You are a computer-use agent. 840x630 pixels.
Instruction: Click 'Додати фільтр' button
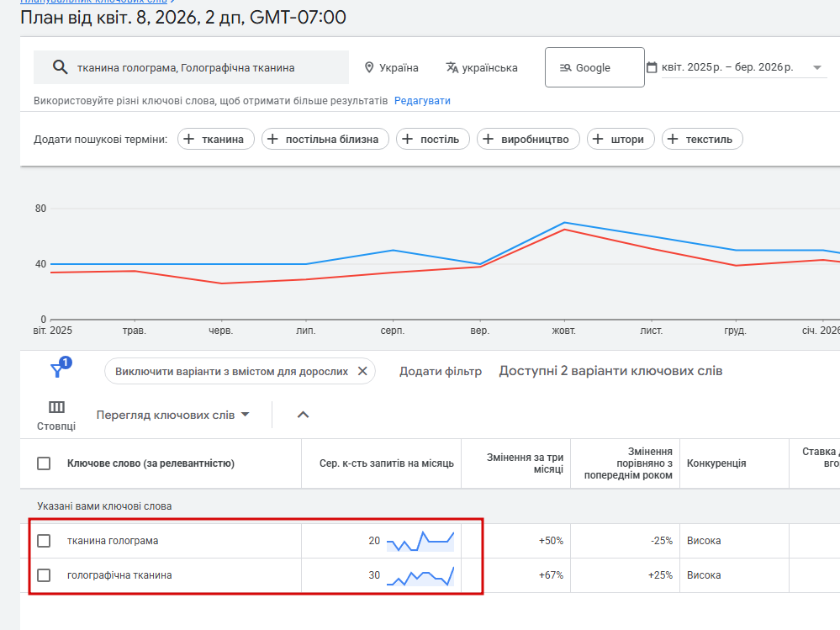[x=441, y=371]
